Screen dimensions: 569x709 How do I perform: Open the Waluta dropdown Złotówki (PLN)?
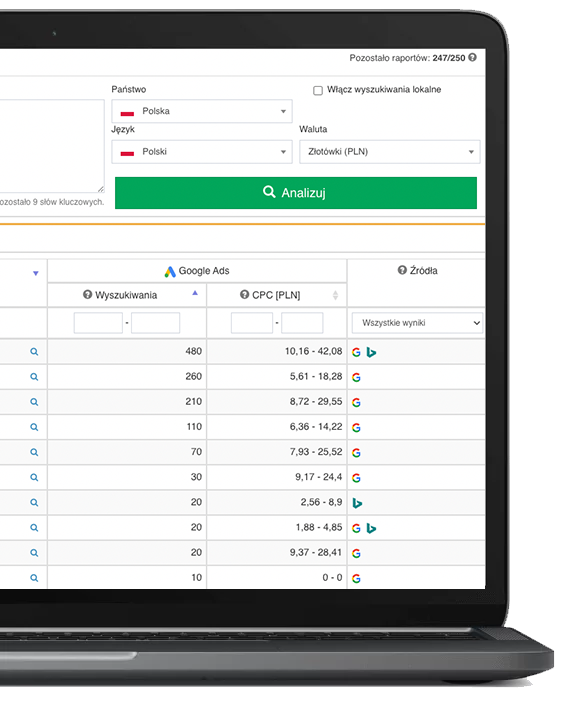coord(389,152)
